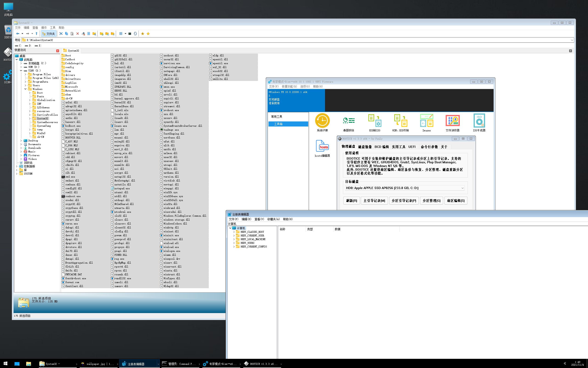Click the Refresh icon in file manager toolbar

click(135, 34)
